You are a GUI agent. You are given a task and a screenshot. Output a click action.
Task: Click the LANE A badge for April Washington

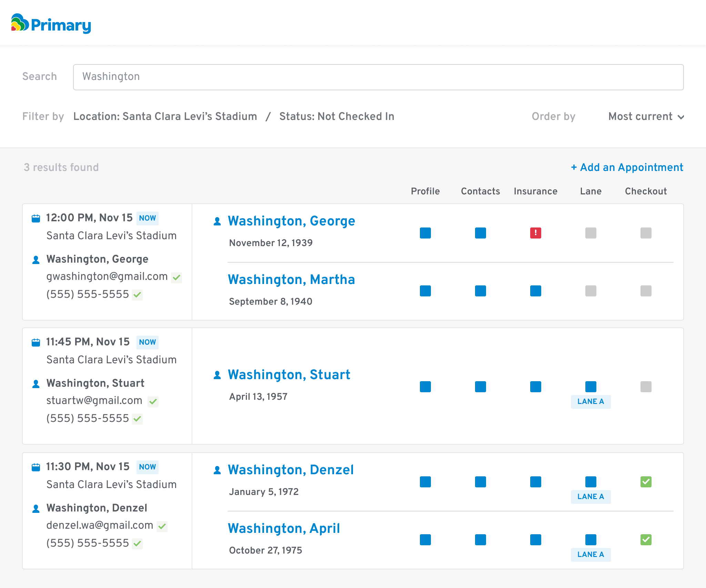click(x=591, y=555)
